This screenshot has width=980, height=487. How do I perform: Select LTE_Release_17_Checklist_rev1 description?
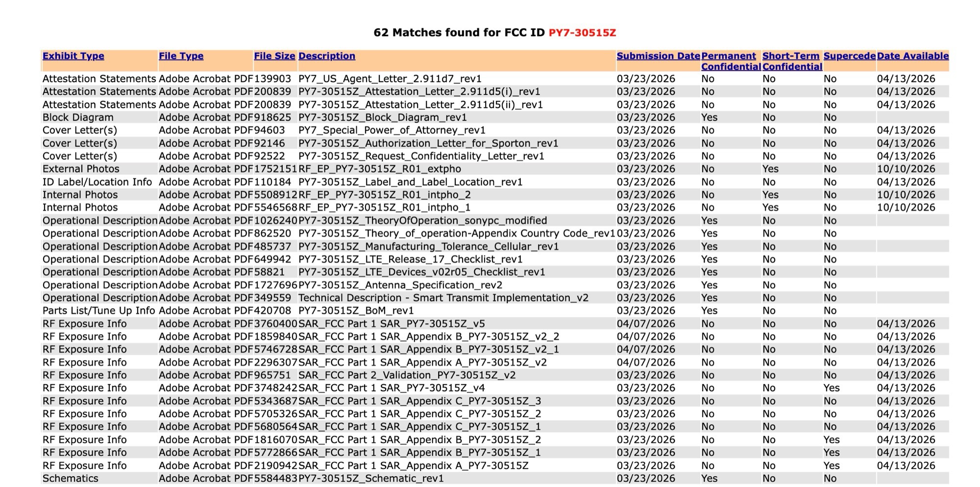coord(411,260)
